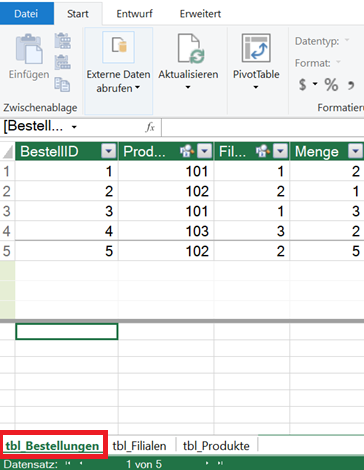364x470 pixels.
Task: Click BestellID cell with value 1
Action: pos(67,171)
